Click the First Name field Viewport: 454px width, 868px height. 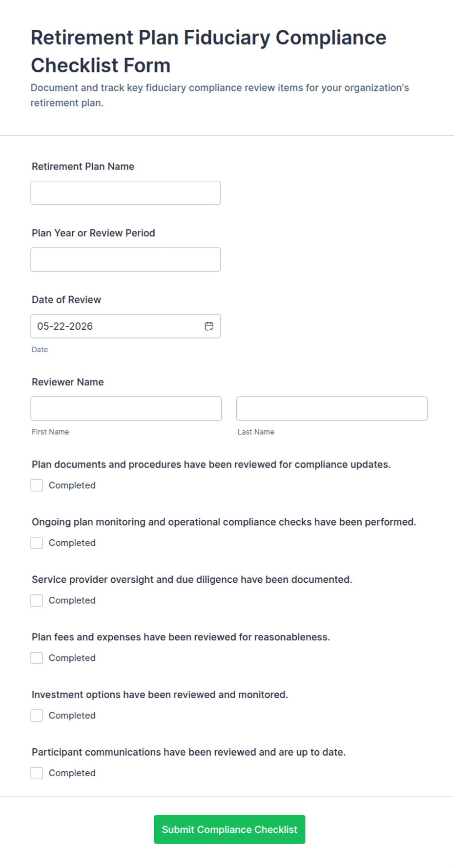(126, 408)
